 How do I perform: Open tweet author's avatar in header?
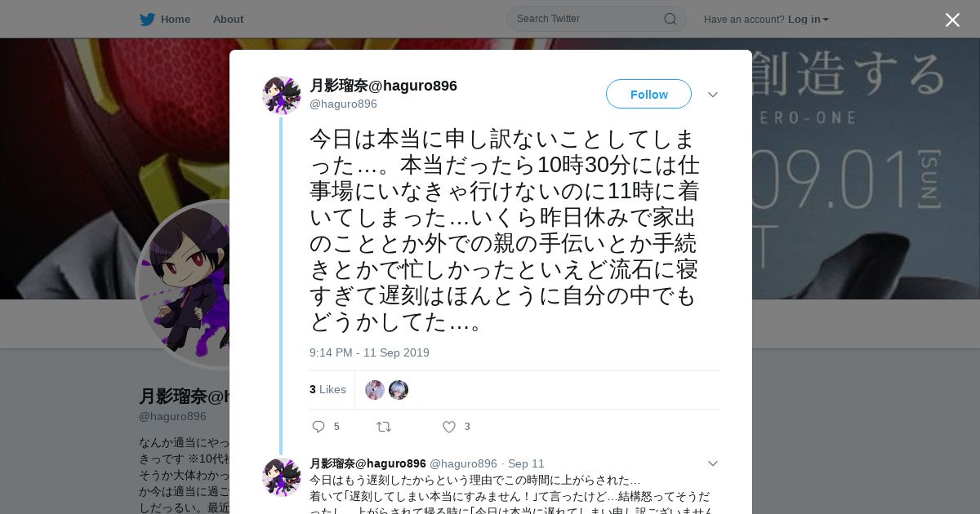click(x=282, y=95)
